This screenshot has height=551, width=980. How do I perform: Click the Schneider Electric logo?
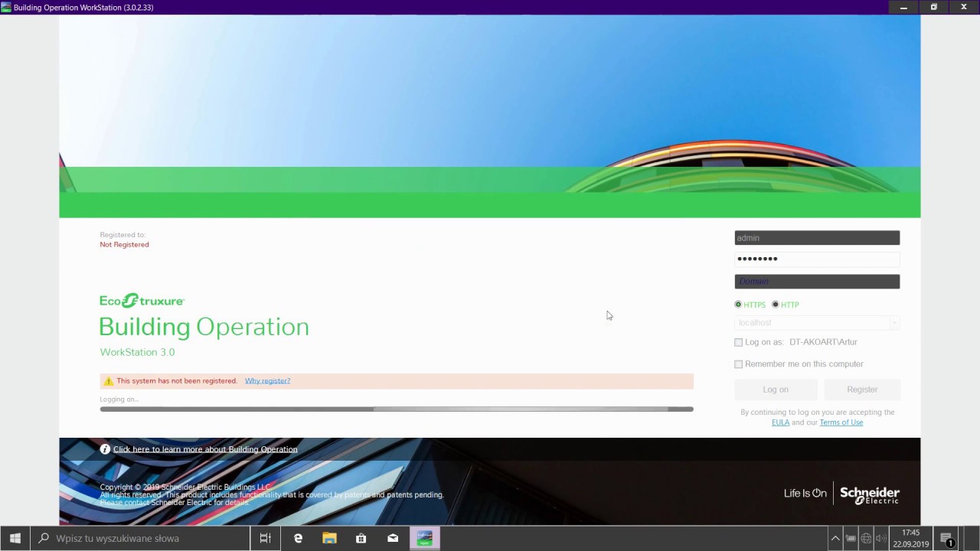tap(870, 495)
